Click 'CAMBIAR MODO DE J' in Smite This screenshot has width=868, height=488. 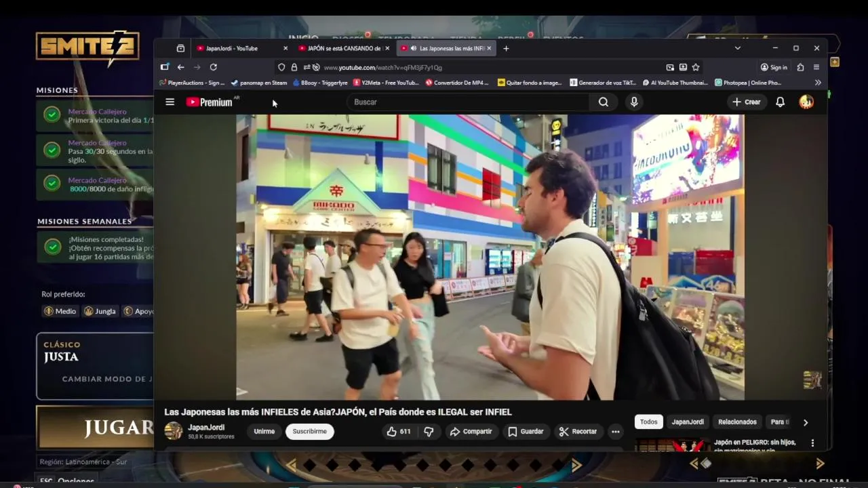107,379
